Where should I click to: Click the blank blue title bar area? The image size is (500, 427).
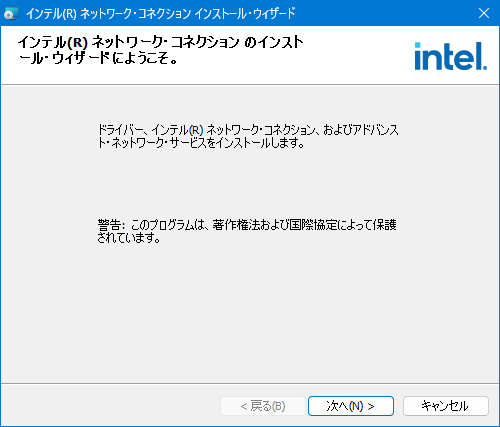(383, 13)
